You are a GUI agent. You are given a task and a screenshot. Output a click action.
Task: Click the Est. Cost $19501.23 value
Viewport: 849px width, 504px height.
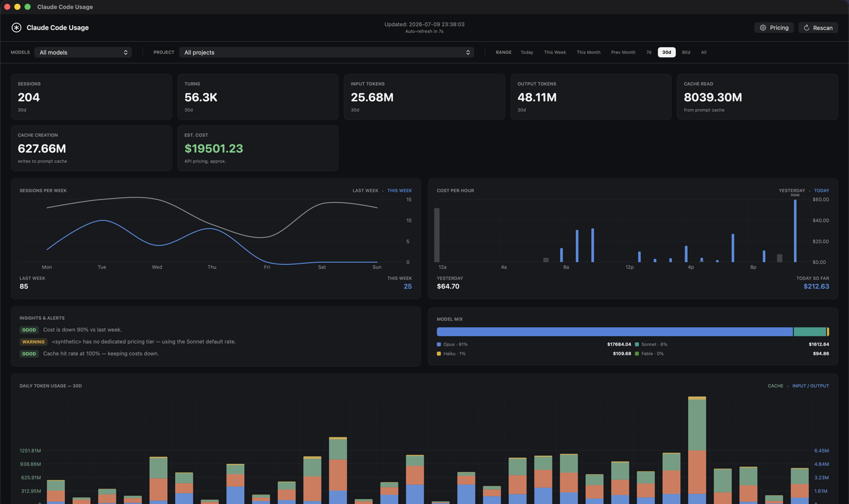point(214,149)
